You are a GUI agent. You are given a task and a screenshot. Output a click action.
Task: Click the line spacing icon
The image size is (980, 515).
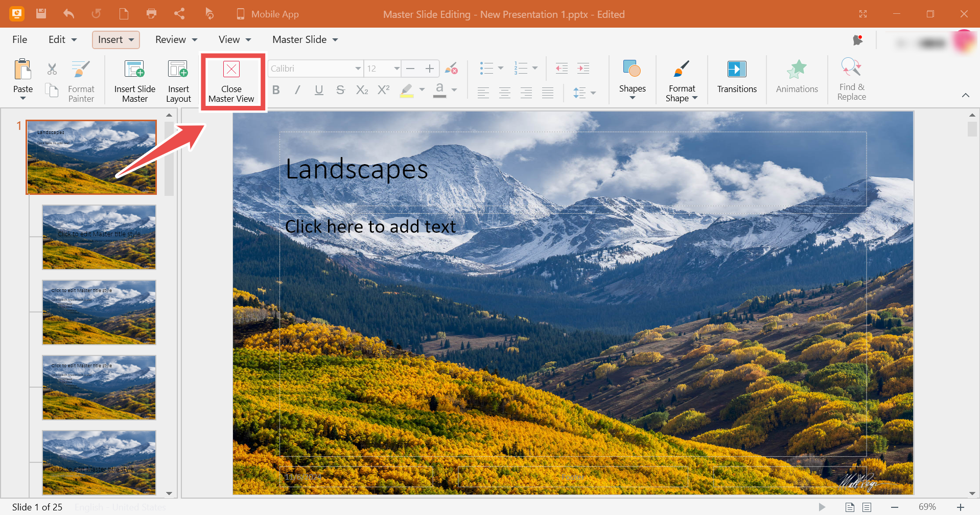click(x=579, y=93)
